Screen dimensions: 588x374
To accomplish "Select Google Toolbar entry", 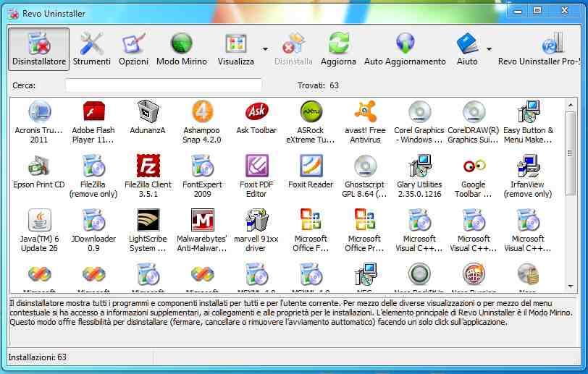I will 474,177.
